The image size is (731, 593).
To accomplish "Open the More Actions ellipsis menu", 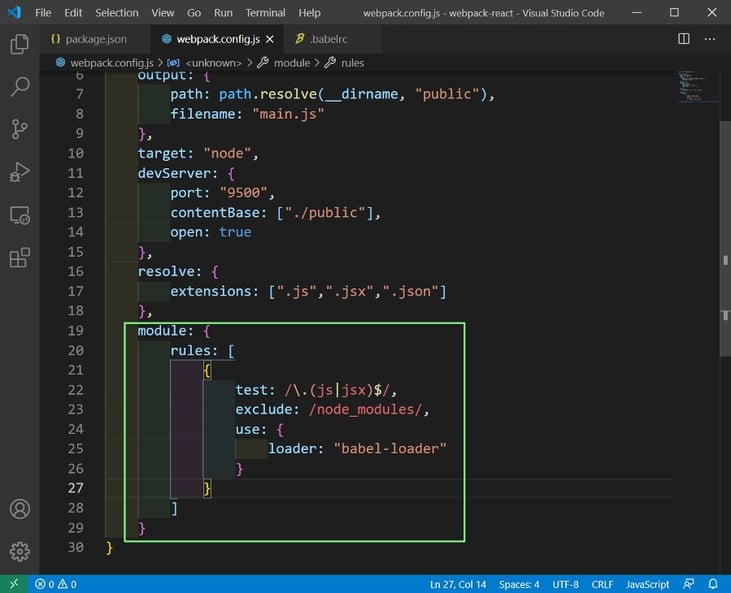I will pyautogui.click(x=710, y=39).
